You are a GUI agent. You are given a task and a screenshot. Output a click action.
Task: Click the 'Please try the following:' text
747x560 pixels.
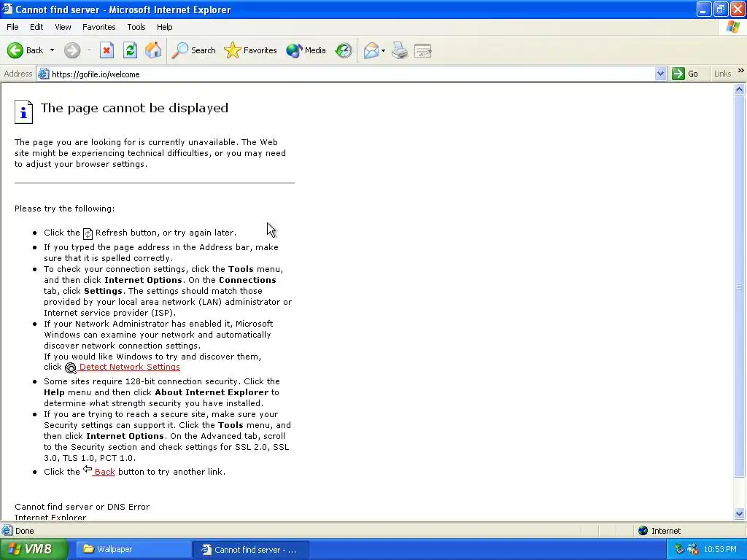coord(64,209)
